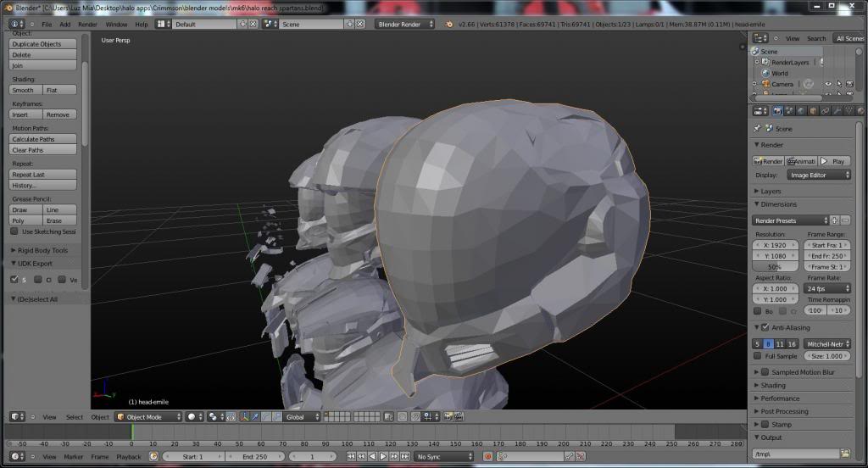The height and width of the screenshot is (468, 868).
Task: Enable Use Sketching Sessions checkbox
Action: tap(14, 231)
